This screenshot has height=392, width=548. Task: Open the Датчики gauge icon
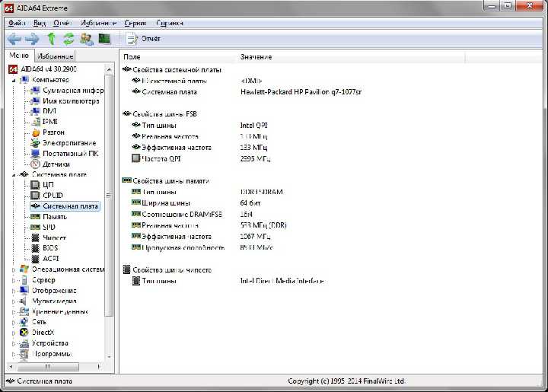tap(35, 164)
